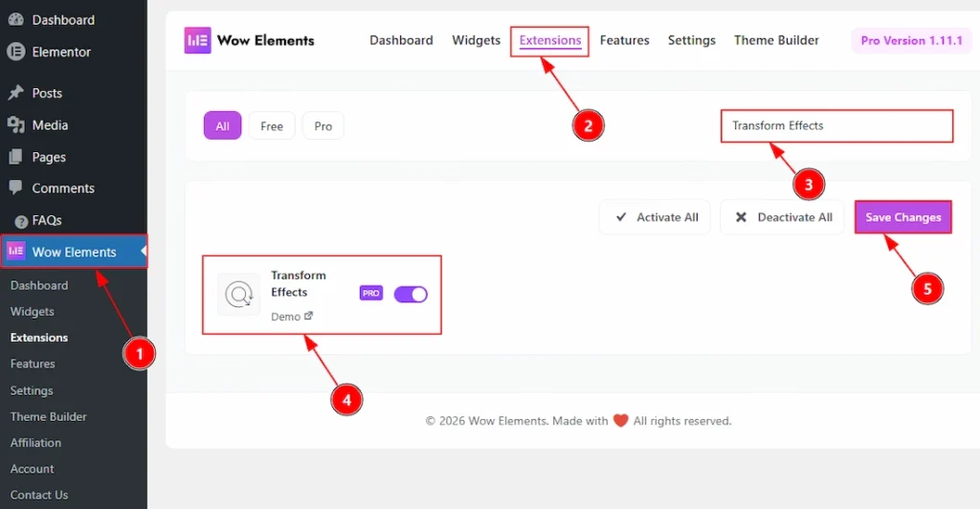The image size is (980, 509).
Task: Open the Dashboard tab in Wow Elements header
Action: tap(401, 40)
